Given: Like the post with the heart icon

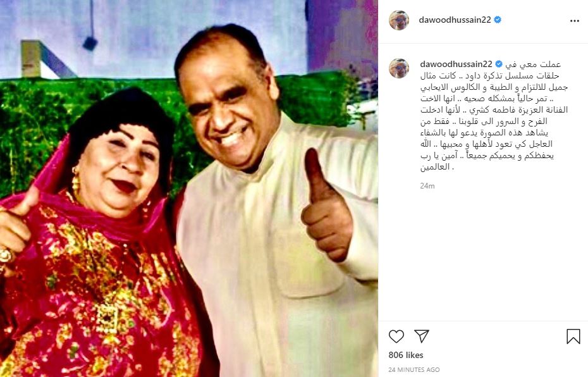Looking at the screenshot, I should (396, 336).
